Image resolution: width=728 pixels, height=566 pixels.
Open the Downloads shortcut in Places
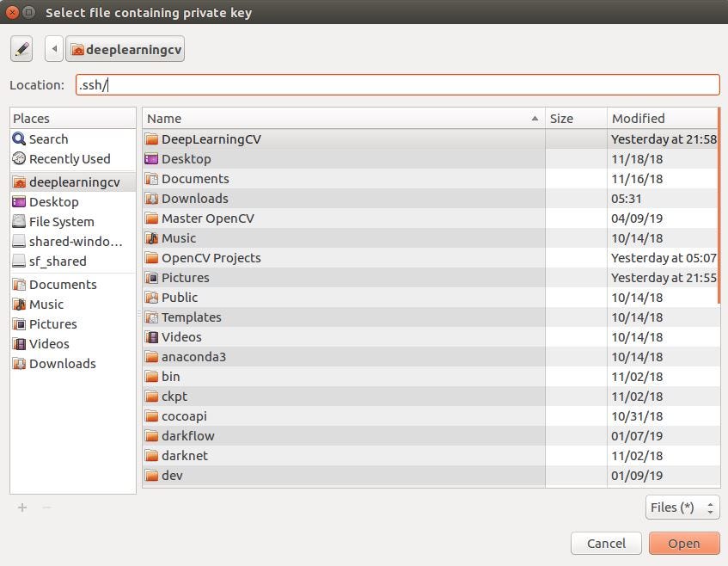click(x=60, y=363)
